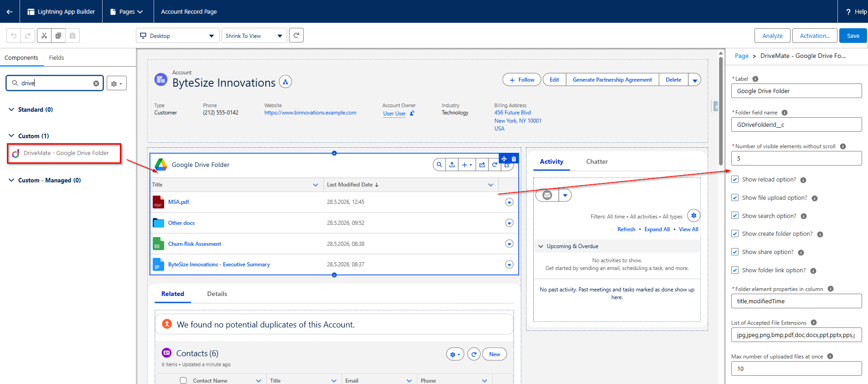Delete the Google Drive Folder component
This screenshot has height=384, width=868.
tap(514, 159)
